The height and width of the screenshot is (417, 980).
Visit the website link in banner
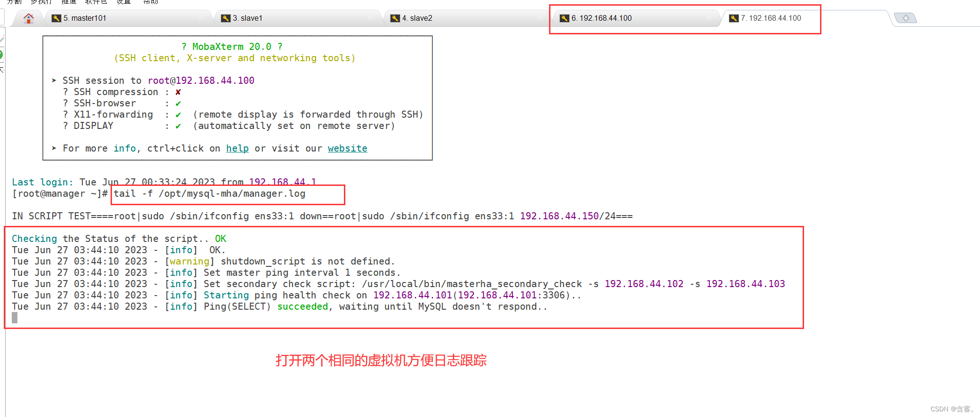coord(348,149)
